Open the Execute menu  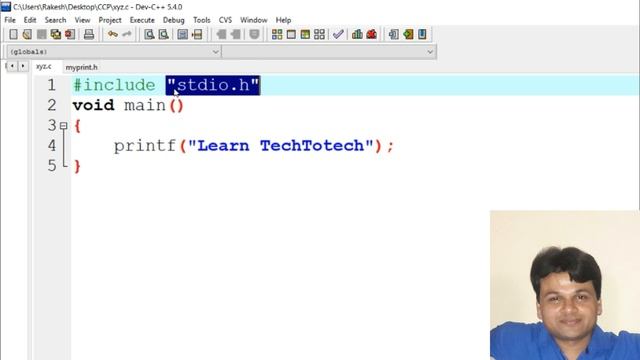point(142,20)
